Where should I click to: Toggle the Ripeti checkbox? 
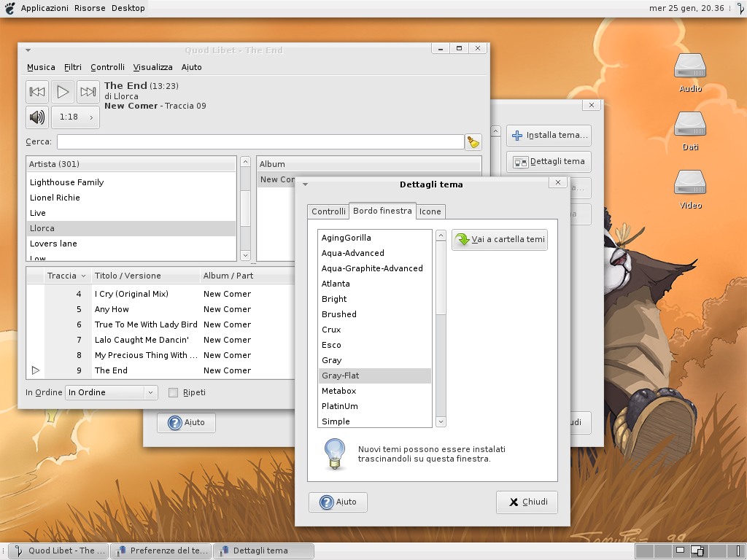pos(174,392)
